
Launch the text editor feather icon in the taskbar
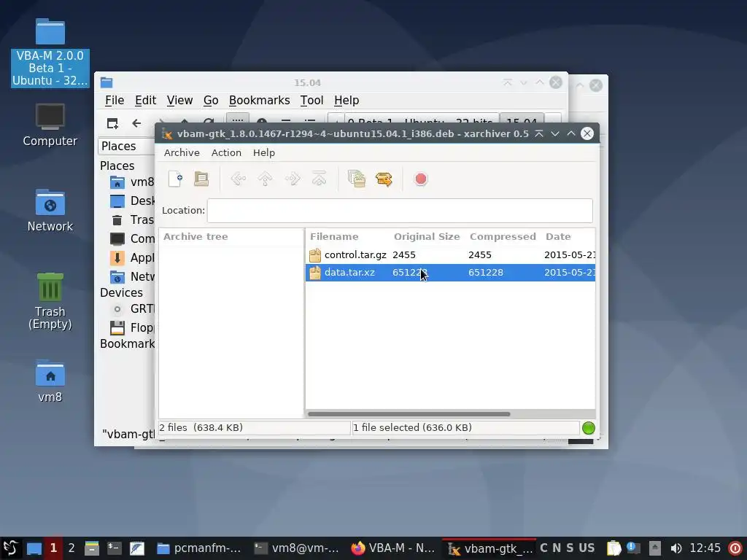click(x=137, y=548)
